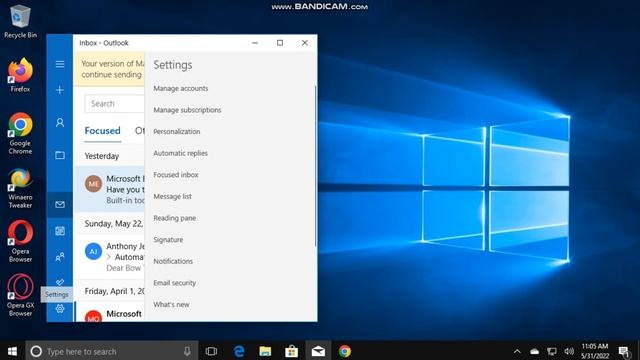The height and width of the screenshot is (360, 640).
Task: Open Email security settings
Action: [x=175, y=283]
